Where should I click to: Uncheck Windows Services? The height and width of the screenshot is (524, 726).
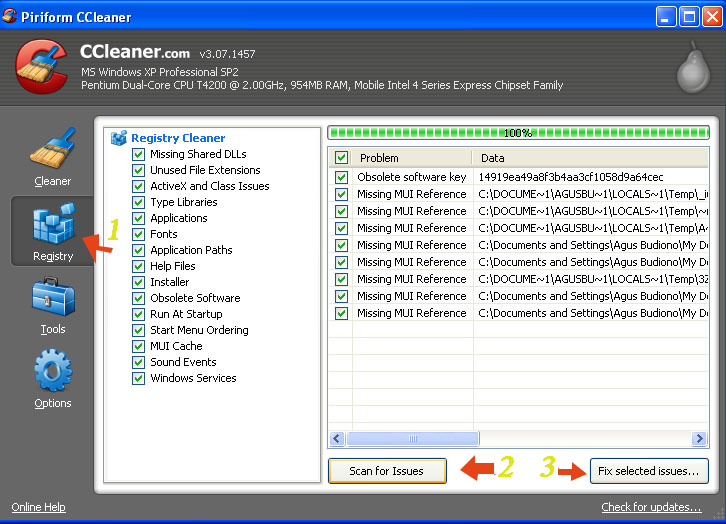click(138, 378)
